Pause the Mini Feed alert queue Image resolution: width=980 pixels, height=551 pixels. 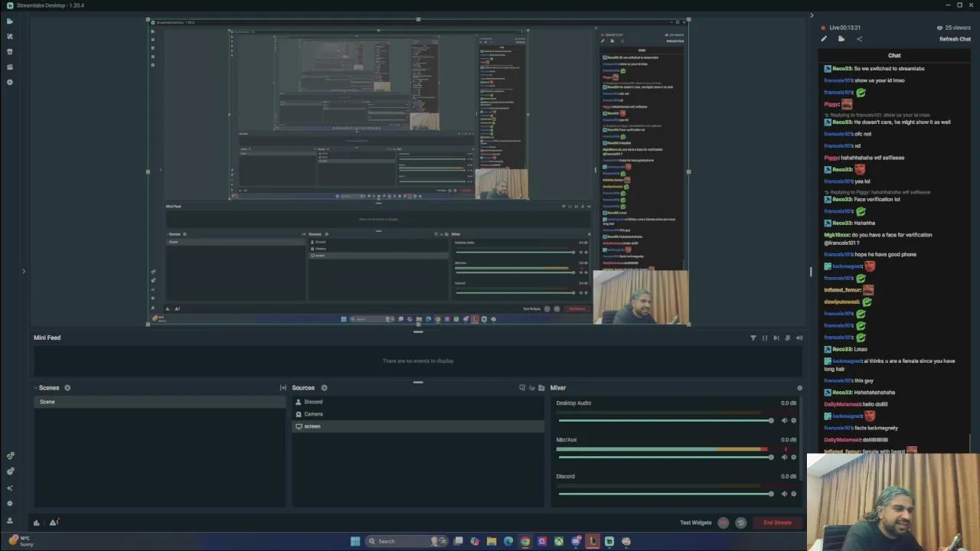pyautogui.click(x=764, y=337)
